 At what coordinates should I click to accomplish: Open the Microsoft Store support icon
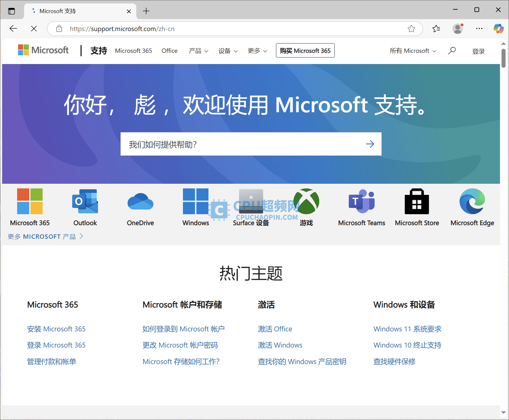point(417,201)
